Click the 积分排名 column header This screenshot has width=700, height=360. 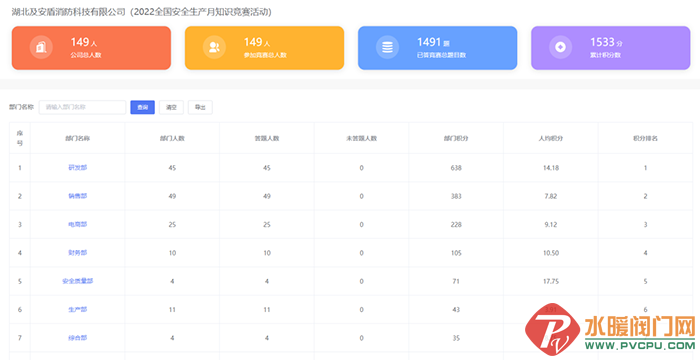pos(646,138)
